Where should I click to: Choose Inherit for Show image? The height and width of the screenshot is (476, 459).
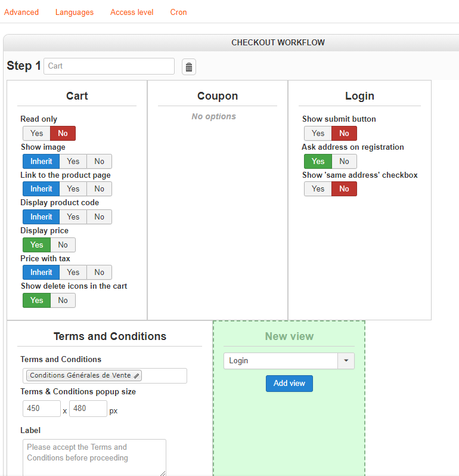click(41, 161)
